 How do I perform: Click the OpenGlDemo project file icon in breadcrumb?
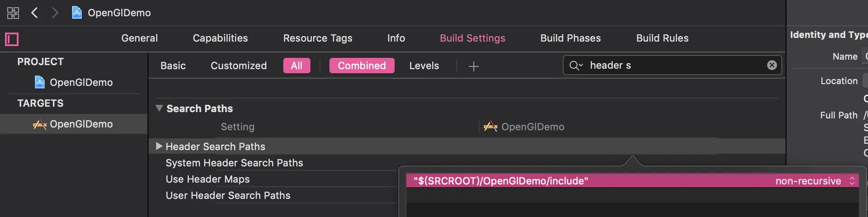pyautogui.click(x=77, y=13)
